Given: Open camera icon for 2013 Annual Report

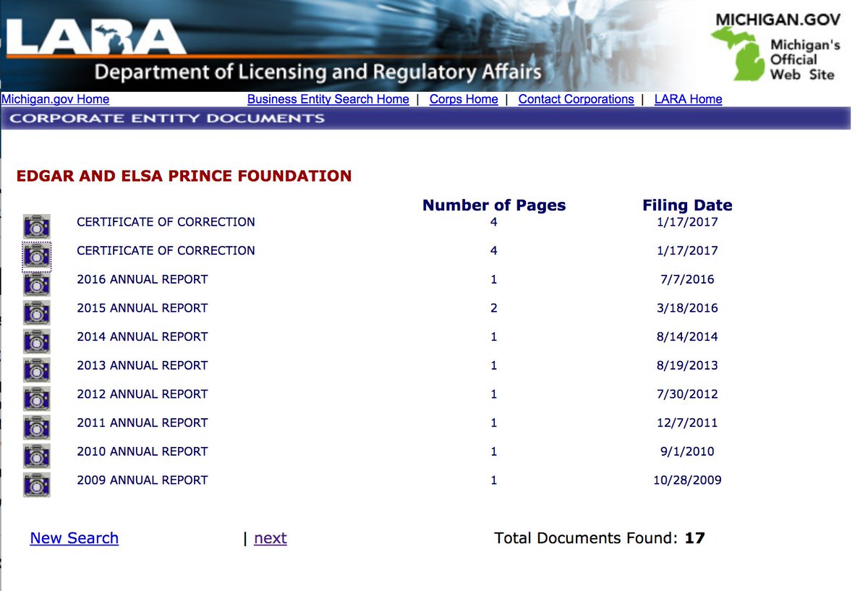Looking at the screenshot, I should (x=37, y=370).
